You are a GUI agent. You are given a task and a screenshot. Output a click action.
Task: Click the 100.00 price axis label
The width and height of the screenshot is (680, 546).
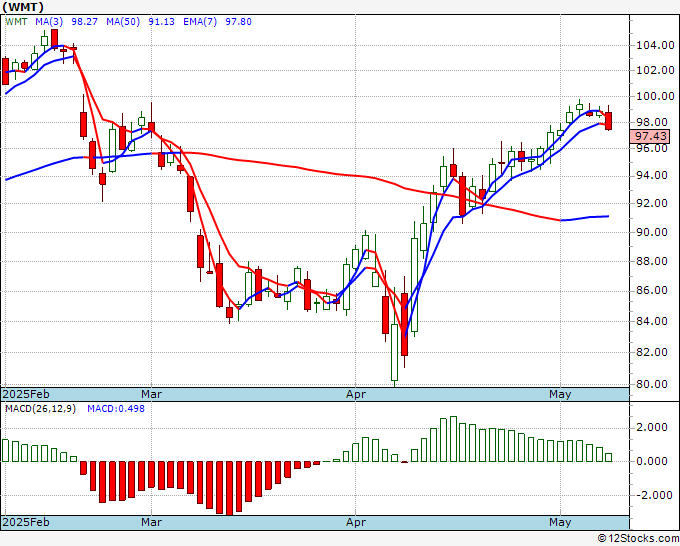[x=655, y=96]
